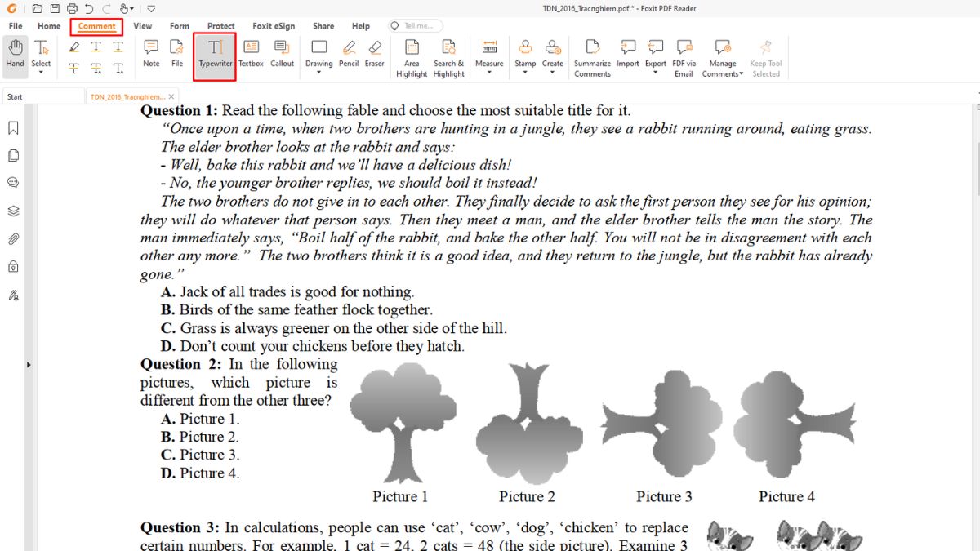Image resolution: width=980 pixels, height=551 pixels.
Task: Select the Eraser tool
Action: click(375, 54)
